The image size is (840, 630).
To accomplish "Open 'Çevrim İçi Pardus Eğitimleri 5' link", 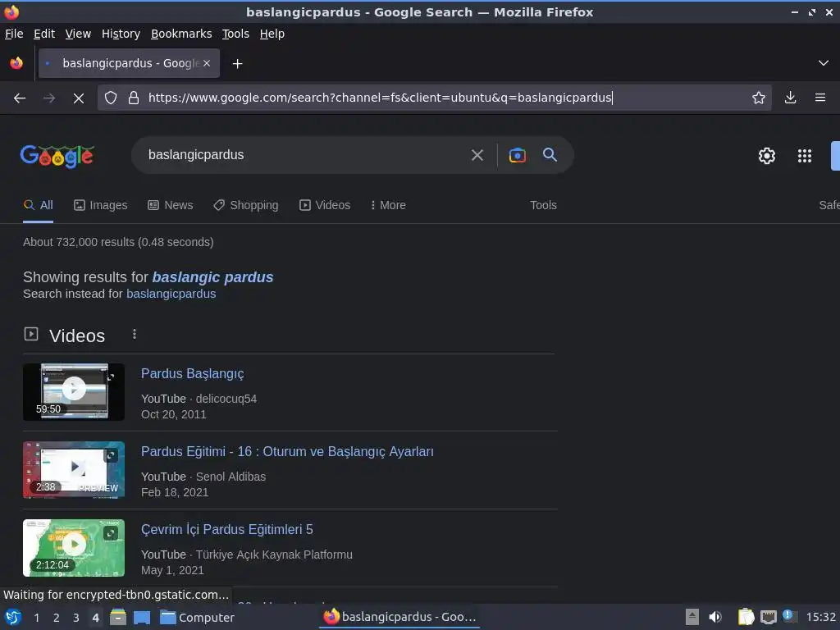I will pyautogui.click(x=226, y=529).
